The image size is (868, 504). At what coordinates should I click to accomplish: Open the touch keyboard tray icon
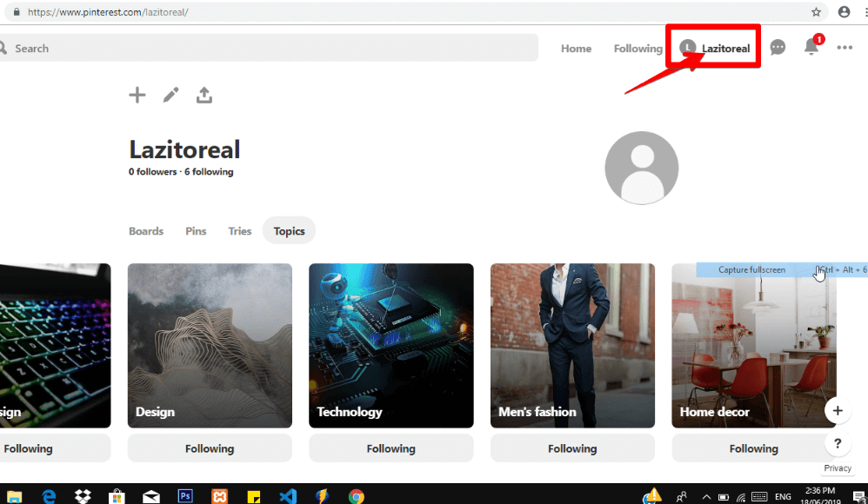[x=759, y=497]
